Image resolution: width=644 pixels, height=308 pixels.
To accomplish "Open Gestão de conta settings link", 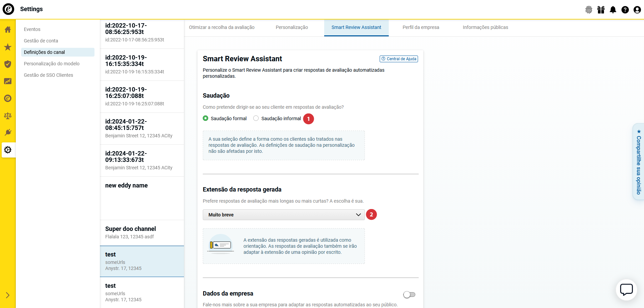I will click(41, 41).
